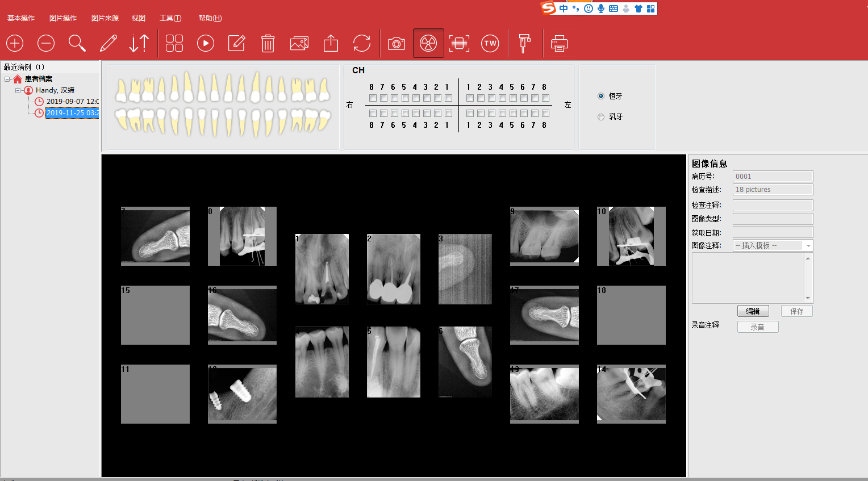Click the 检查描述 field

773,190
